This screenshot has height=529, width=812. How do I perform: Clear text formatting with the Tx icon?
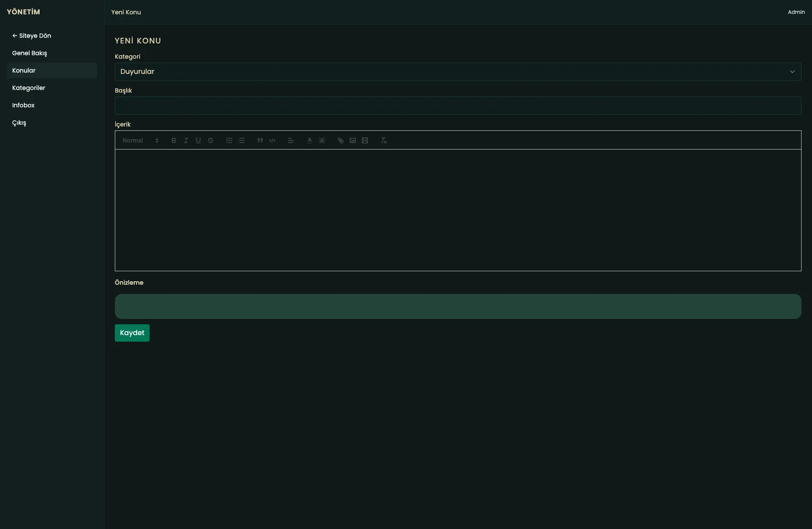(383, 140)
